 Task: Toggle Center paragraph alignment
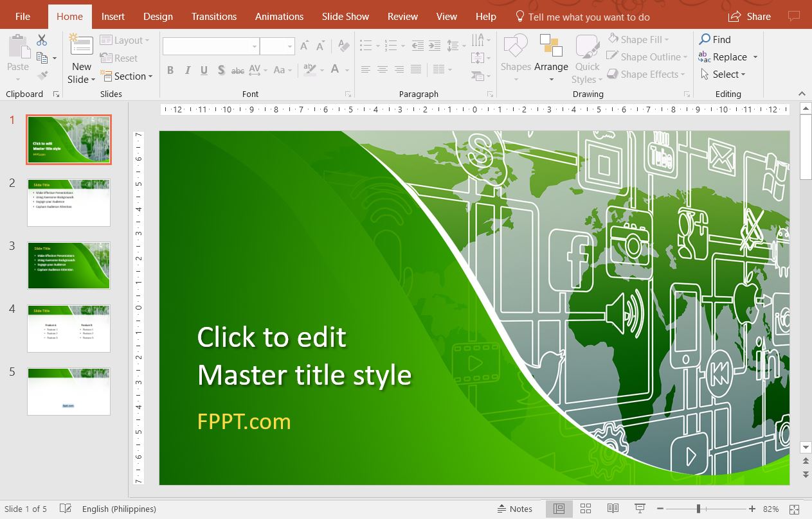[x=383, y=69]
